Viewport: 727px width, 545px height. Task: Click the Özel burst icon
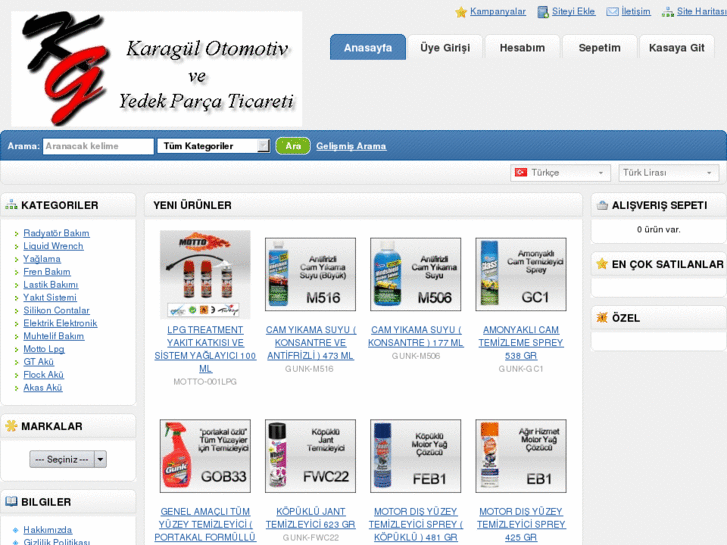pyautogui.click(x=602, y=318)
